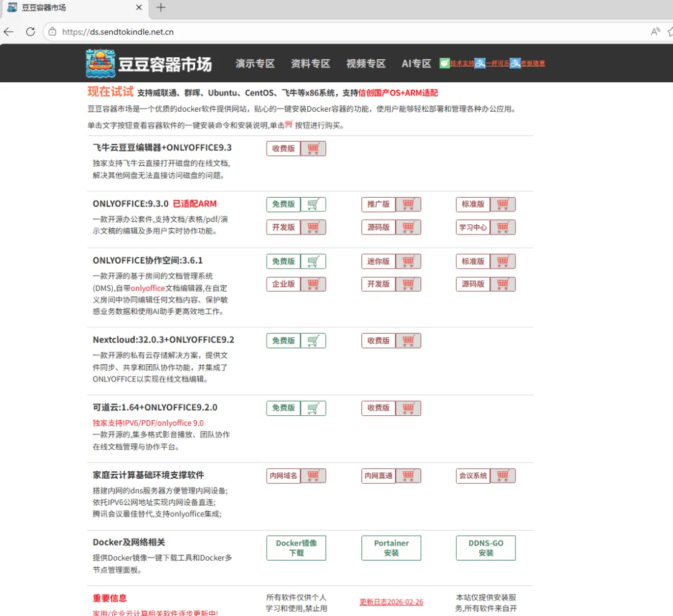Screen dimensions: 673x616
Task: Click Alipay icon before 老板随意
Action: 515,63
